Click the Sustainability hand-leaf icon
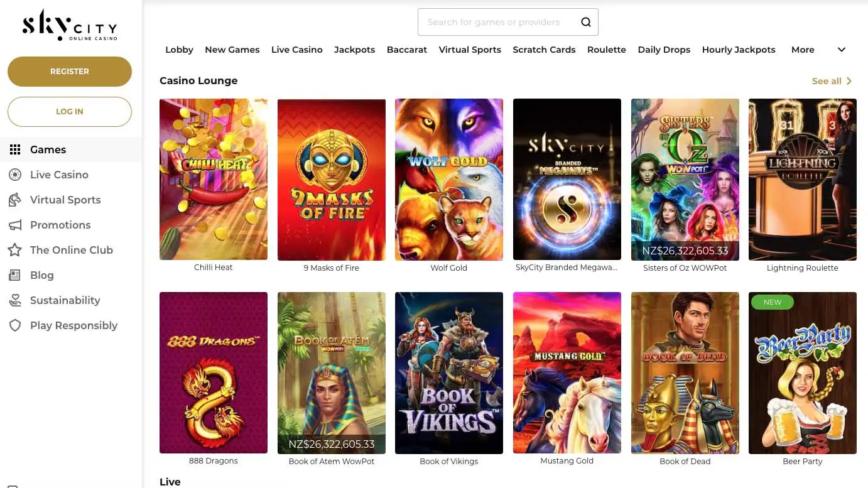Image resolution: width=868 pixels, height=488 pixels. click(15, 300)
